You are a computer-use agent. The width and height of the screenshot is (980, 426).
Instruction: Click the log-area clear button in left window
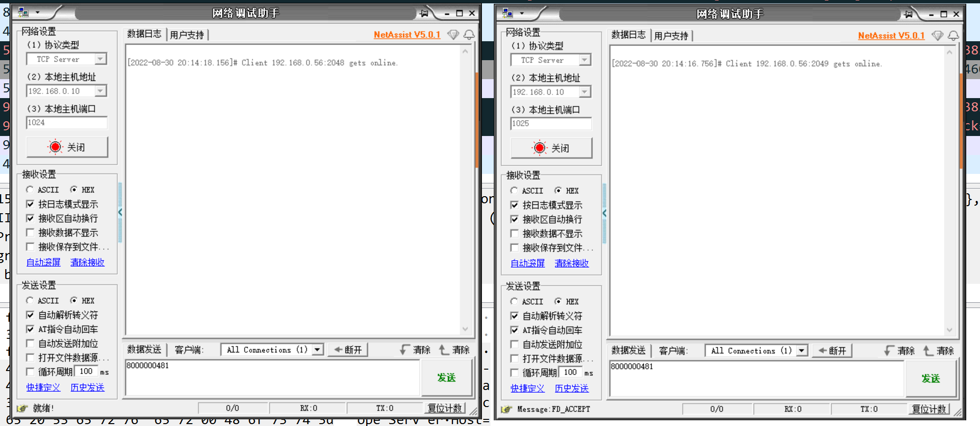[x=454, y=350]
